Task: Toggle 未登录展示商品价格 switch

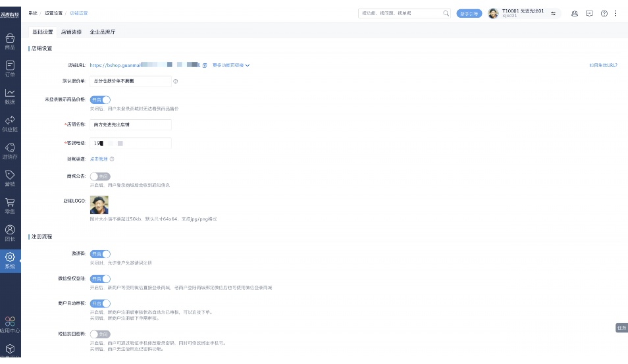Action: tap(100, 100)
